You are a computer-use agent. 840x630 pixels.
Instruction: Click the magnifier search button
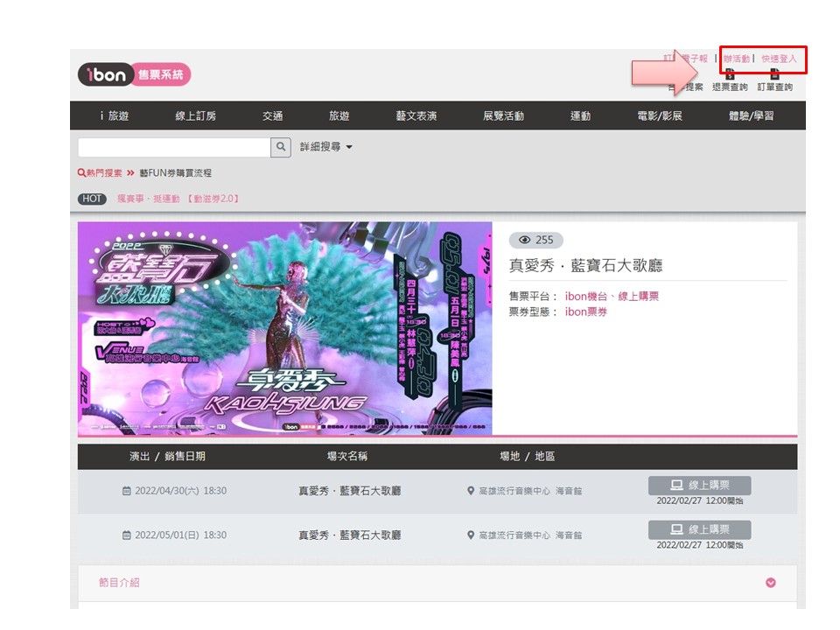point(281,147)
